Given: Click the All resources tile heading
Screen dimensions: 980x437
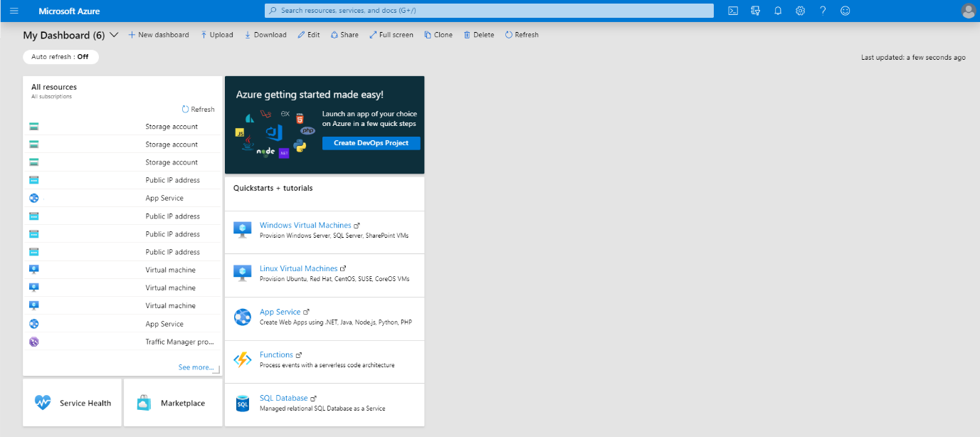Looking at the screenshot, I should 54,87.
